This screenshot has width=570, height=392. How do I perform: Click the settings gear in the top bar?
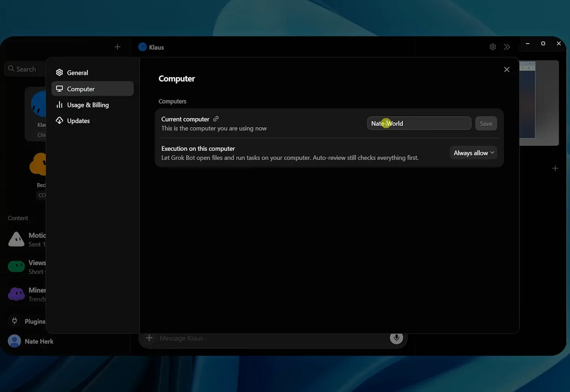click(492, 47)
